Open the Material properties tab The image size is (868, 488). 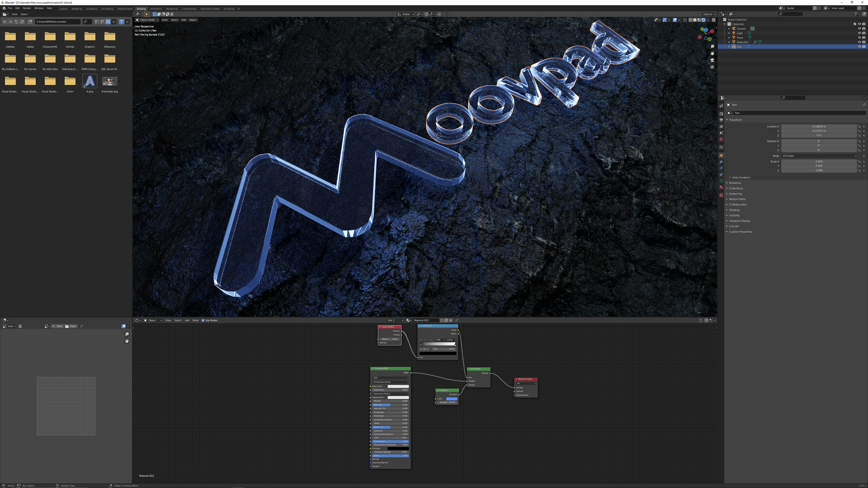point(721,187)
